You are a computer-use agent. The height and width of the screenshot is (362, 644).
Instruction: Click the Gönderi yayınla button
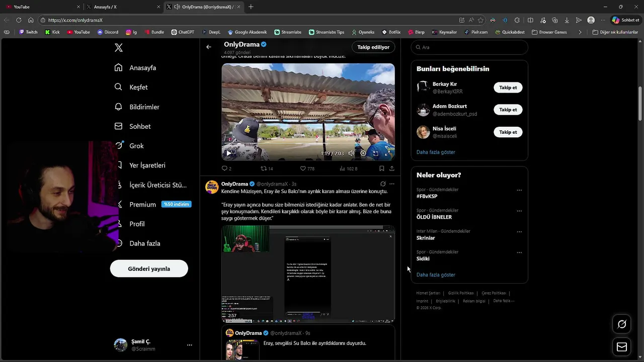click(x=149, y=268)
